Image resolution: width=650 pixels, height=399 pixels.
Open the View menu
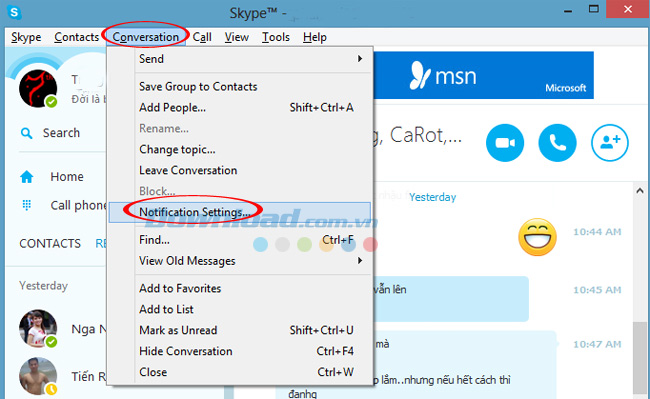pyautogui.click(x=237, y=37)
